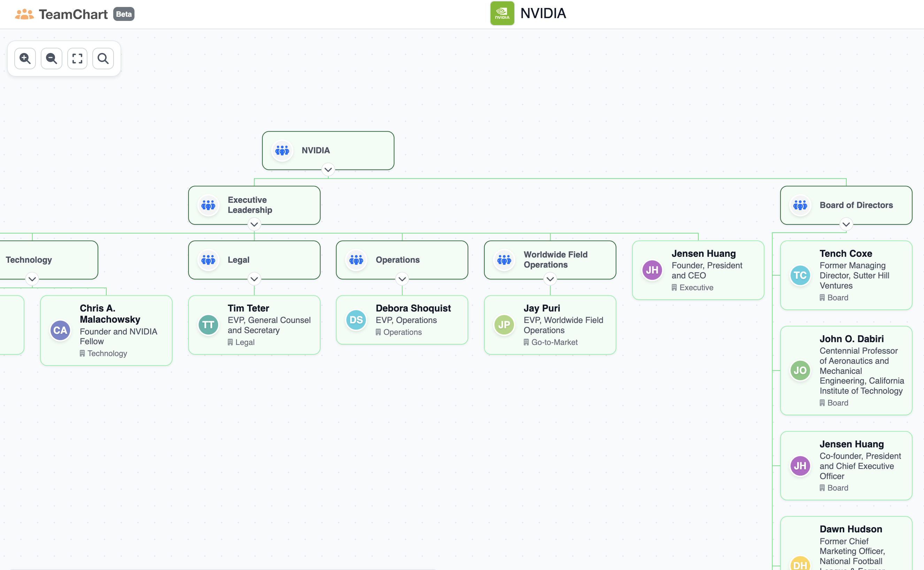
Task: Click 'EVP, General Counsel and Secretary' title text
Action: (269, 325)
